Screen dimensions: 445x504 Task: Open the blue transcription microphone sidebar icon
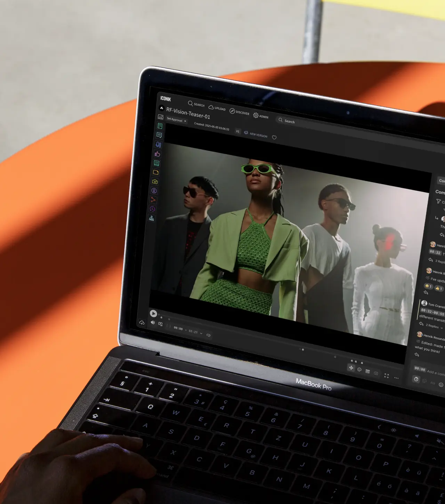(x=158, y=145)
